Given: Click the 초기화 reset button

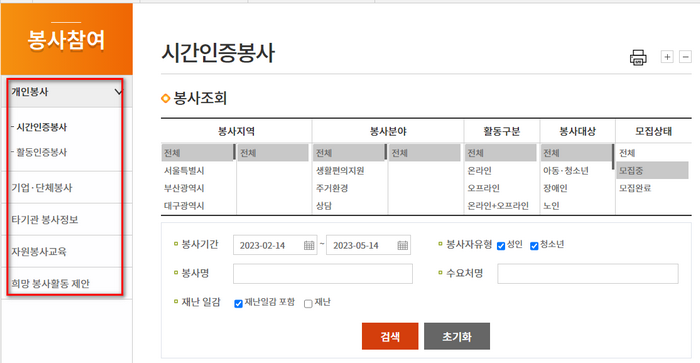Looking at the screenshot, I should click(457, 336).
